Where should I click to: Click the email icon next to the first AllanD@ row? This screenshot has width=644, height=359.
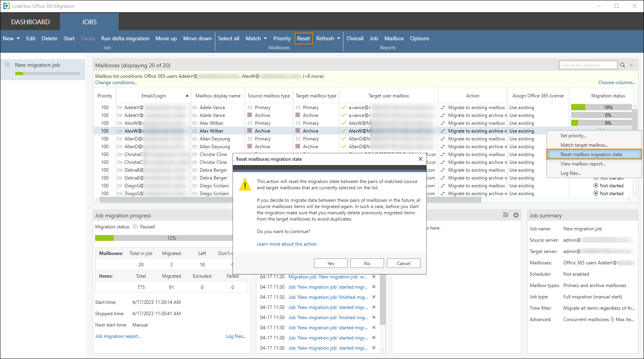pos(119,138)
